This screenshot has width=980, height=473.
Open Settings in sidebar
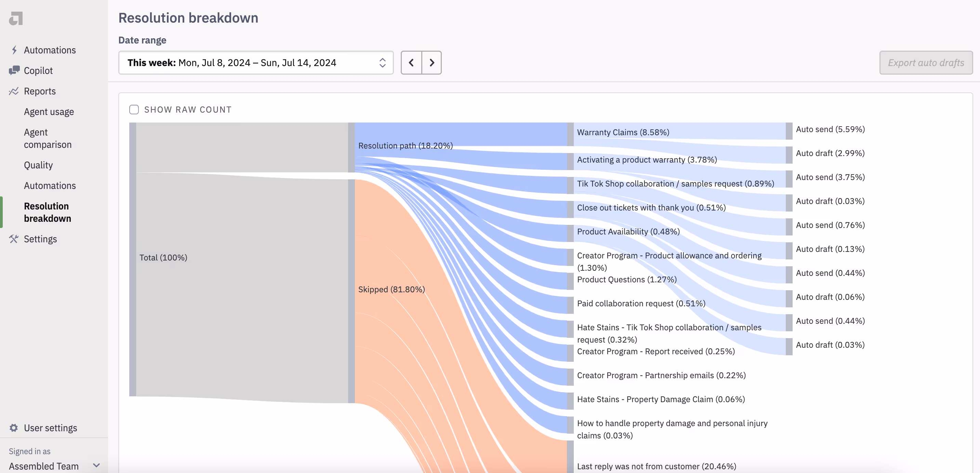coord(40,239)
